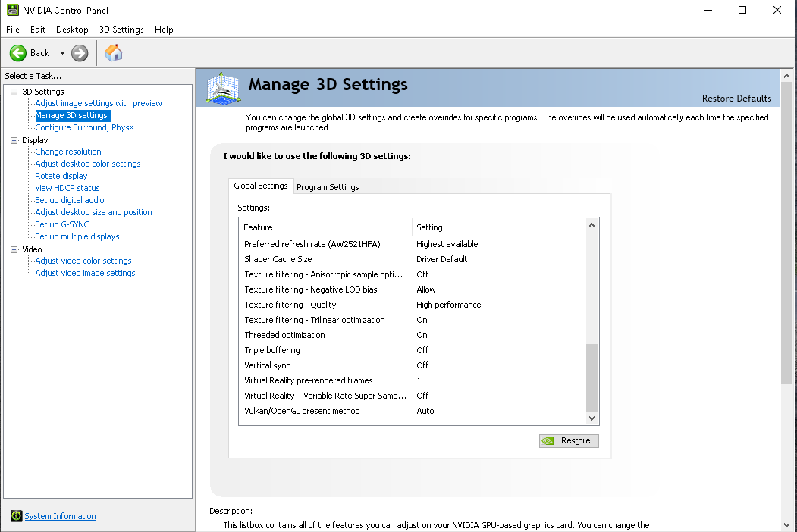This screenshot has height=532, width=797.
Task: Select Variable Rate Super Sampling row
Action: tap(413, 396)
